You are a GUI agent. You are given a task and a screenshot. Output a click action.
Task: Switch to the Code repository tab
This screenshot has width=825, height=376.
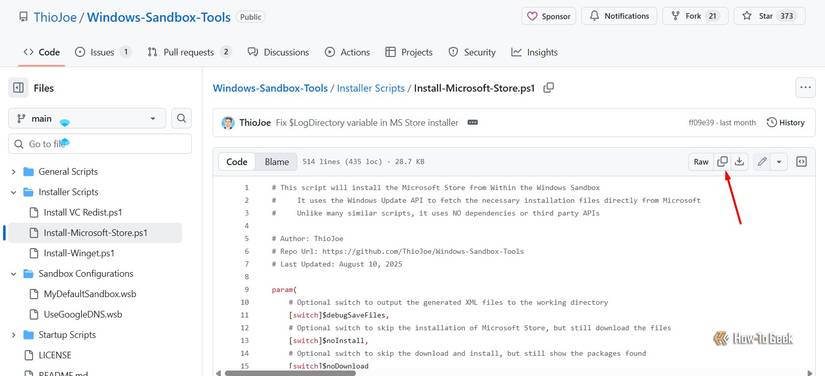click(x=42, y=52)
